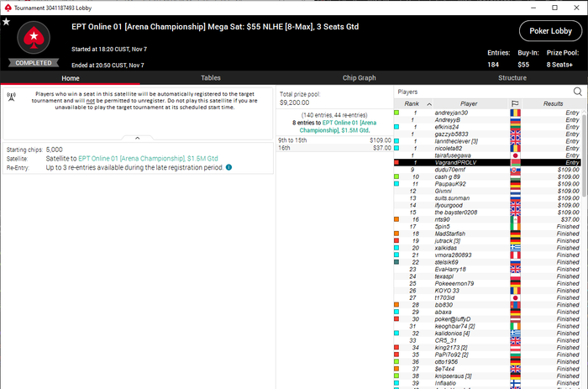The height and width of the screenshot is (389, 588).
Task: Click the flag next to MadStarfish
Action: (x=515, y=234)
